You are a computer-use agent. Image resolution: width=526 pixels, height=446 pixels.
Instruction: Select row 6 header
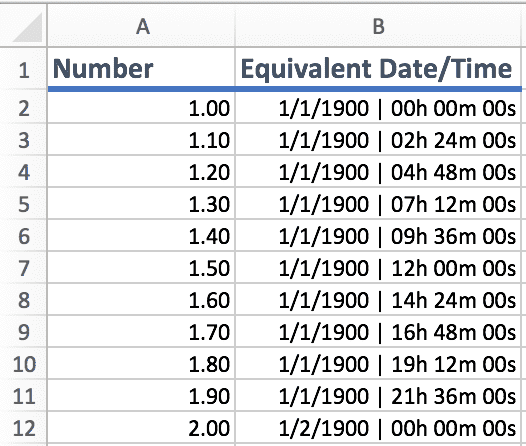23,235
